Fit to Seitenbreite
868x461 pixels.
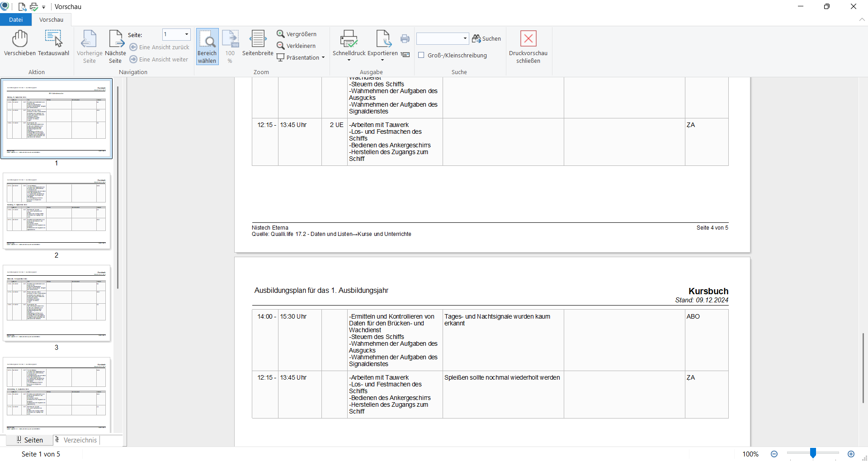click(x=258, y=43)
